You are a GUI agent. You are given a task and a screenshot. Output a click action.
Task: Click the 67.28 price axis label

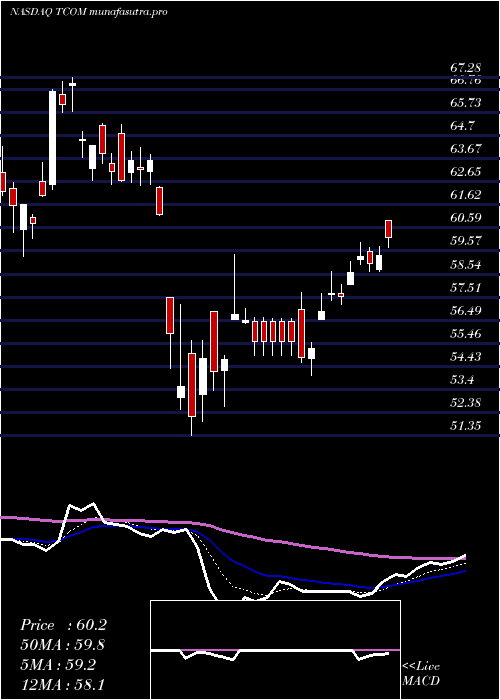coord(465,68)
